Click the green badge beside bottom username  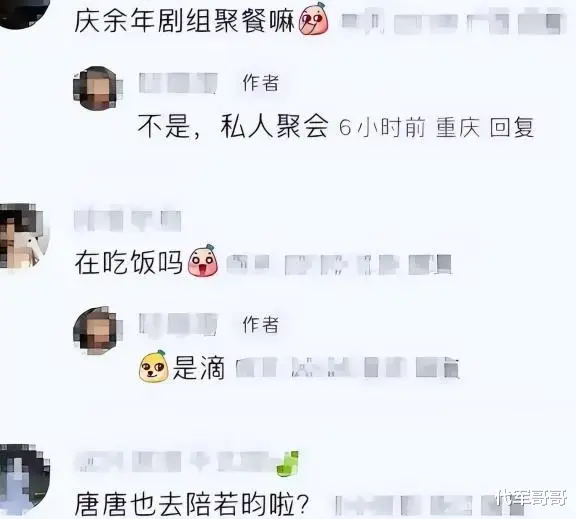(288, 464)
